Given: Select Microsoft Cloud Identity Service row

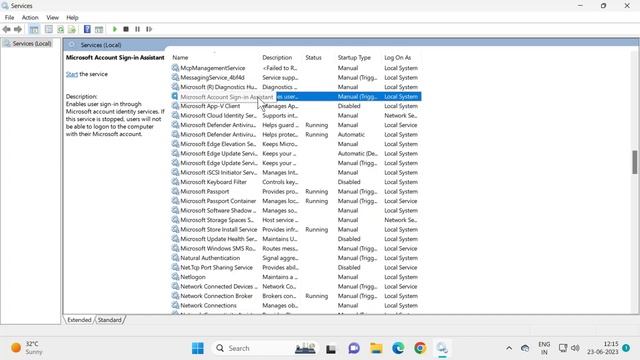Looking at the screenshot, I should [296, 116].
